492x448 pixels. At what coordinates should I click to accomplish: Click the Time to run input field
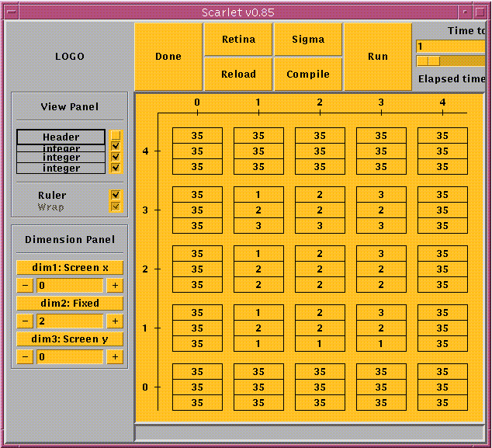(451, 47)
